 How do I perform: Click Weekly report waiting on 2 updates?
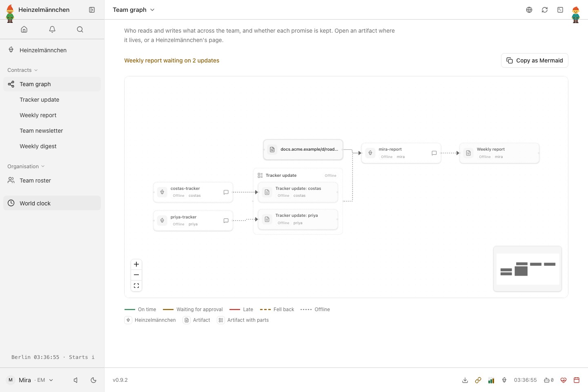(171, 60)
